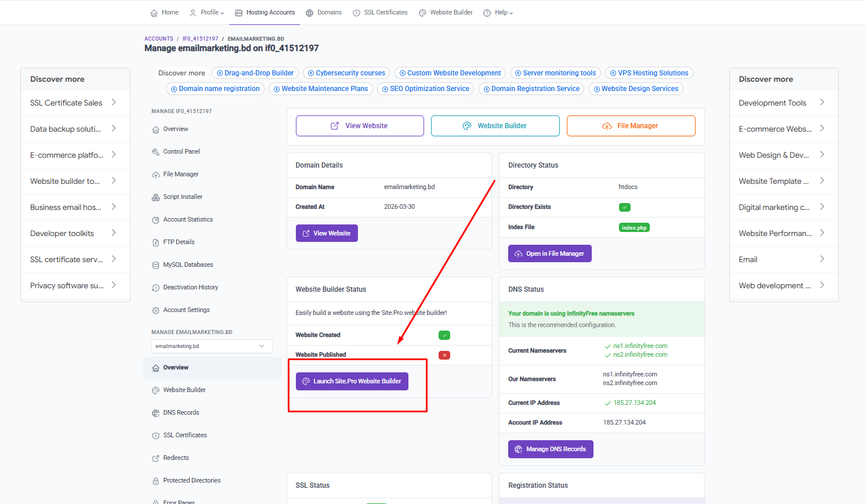Click Manage DNS Records
This screenshot has height=504, width=865.
(550, 449)
